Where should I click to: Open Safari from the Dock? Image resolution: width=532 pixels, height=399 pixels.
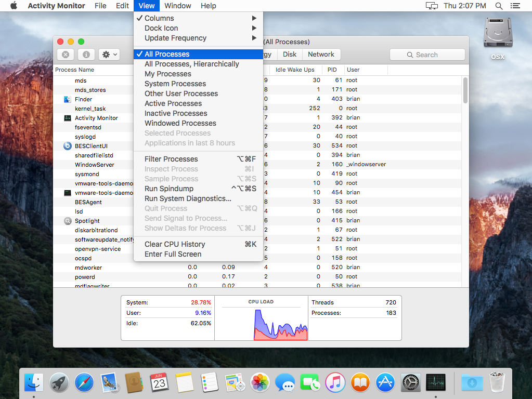click(84, 382)
